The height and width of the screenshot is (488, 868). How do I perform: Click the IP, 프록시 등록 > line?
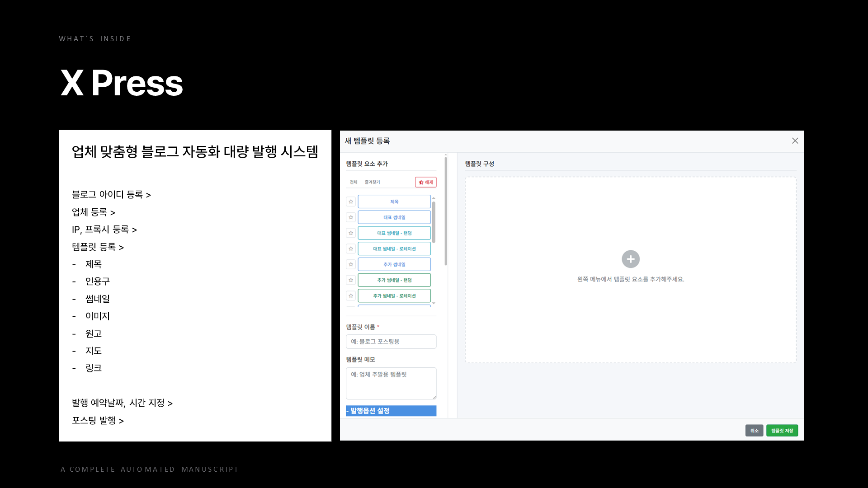coord(104,230)
